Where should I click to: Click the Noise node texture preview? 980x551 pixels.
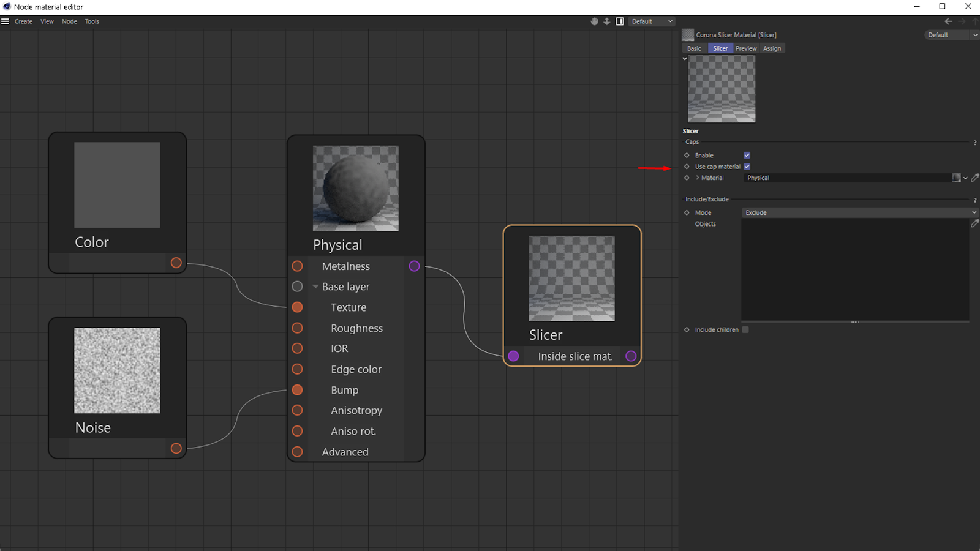click(x=117, y=370)
